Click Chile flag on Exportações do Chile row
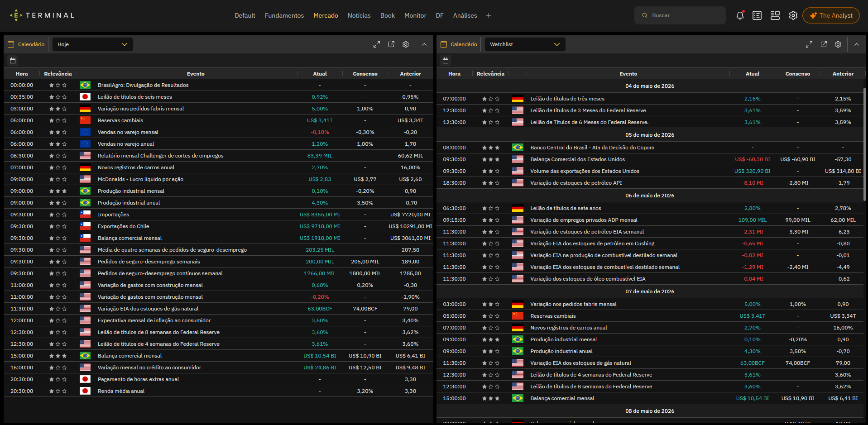The width and height of the screenshot is (868, 425). pyautogui.click(x=85, y=226)
